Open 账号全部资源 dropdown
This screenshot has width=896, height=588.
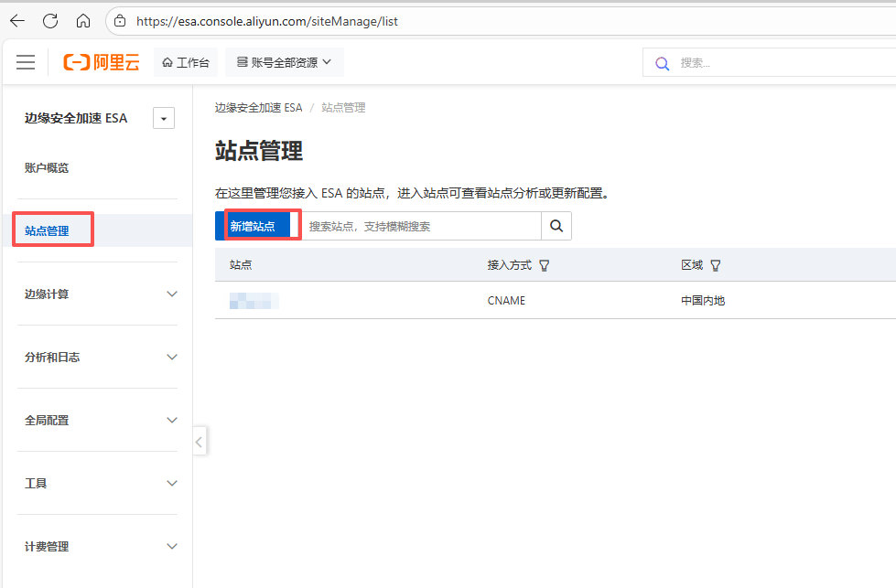tap(284, 62)
